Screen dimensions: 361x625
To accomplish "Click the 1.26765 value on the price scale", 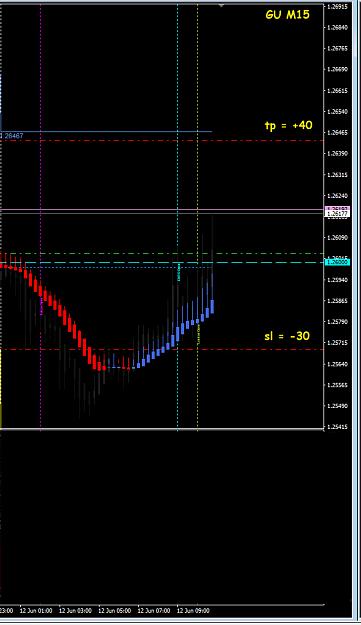I will 337,48.
